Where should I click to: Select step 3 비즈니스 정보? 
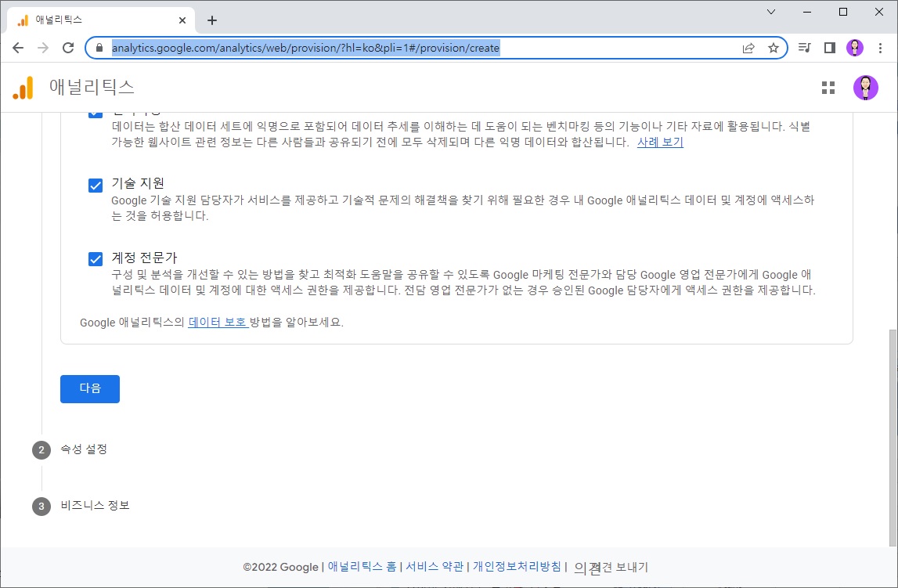pyautogui.click(x=81, y=506)
